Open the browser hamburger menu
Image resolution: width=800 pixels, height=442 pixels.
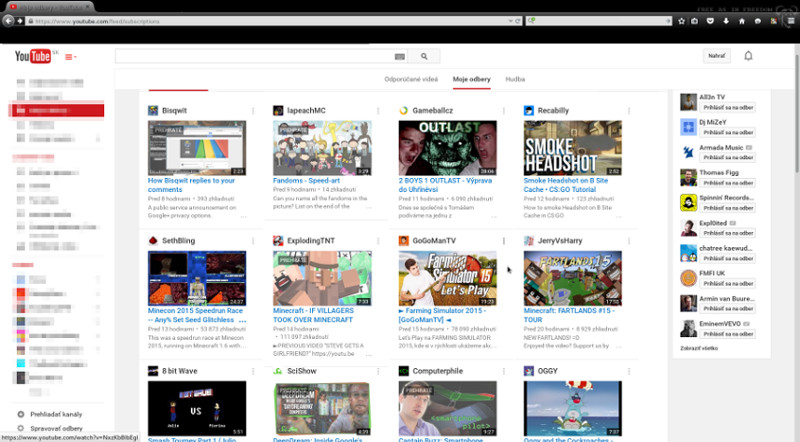point(791,21)
